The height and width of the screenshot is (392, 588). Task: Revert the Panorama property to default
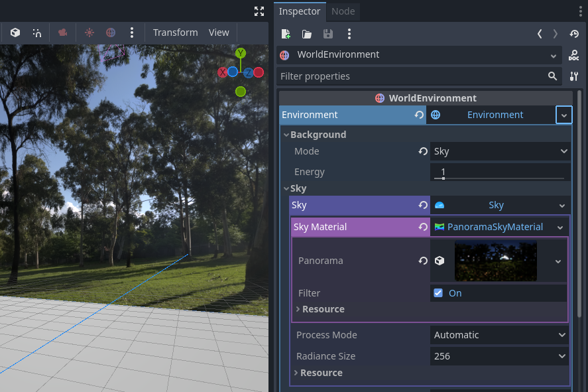[422, 261]
